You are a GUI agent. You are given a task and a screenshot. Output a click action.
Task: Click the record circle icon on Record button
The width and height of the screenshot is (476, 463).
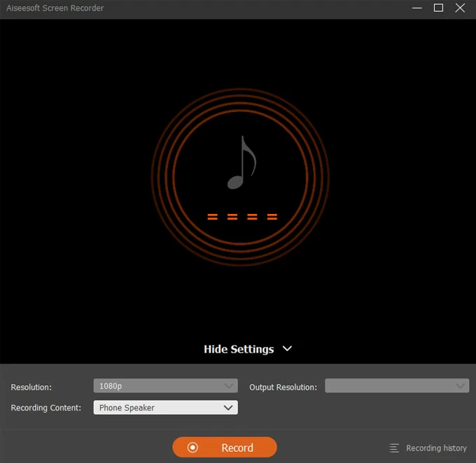(193, 448)
